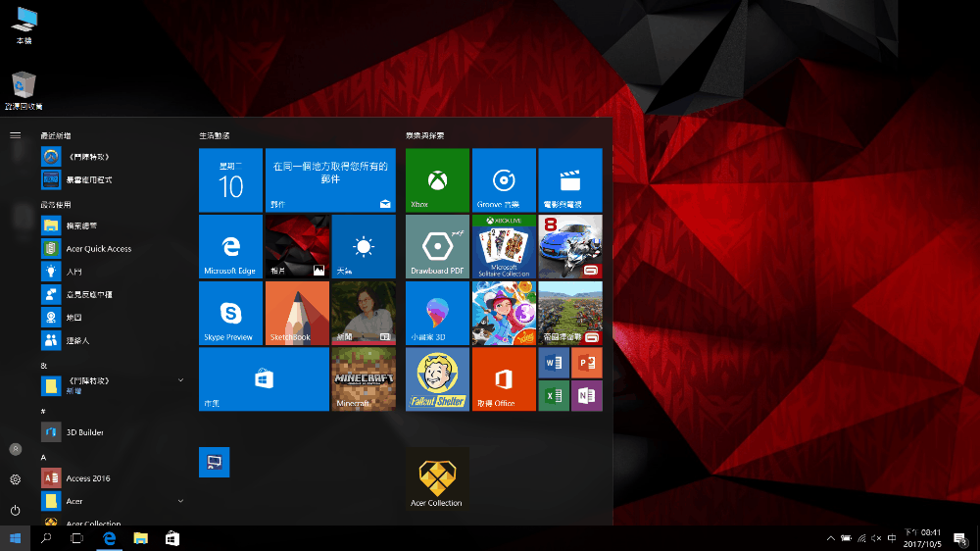Open the Movies & TV clapperboard tile
Viewport: 980px width, 551px height.
(x=570, y=180)
